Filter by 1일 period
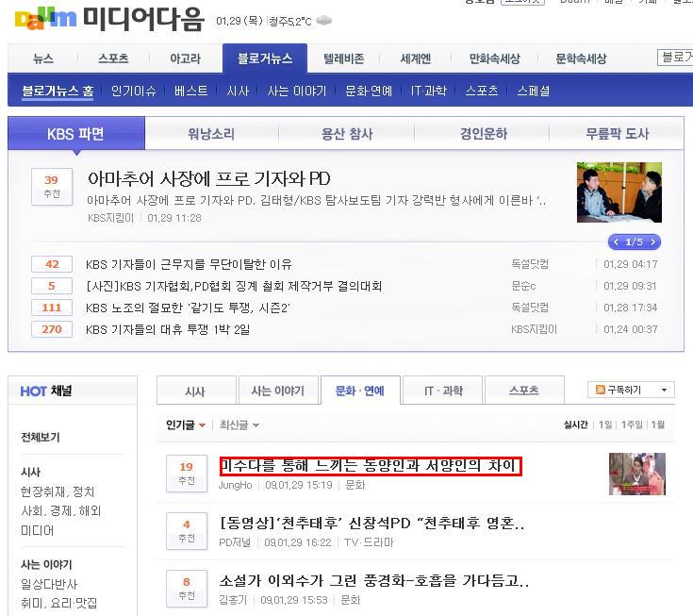 coord(605,425)
